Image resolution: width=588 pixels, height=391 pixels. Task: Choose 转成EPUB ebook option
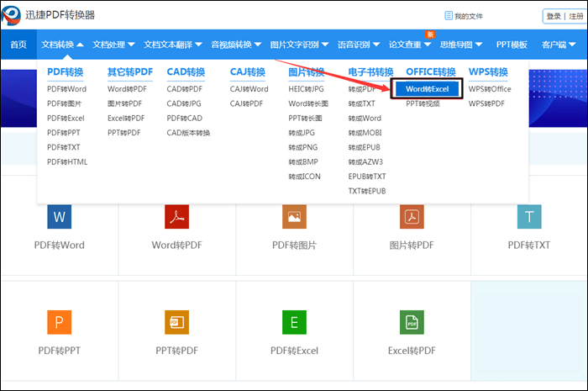point(364,147)
